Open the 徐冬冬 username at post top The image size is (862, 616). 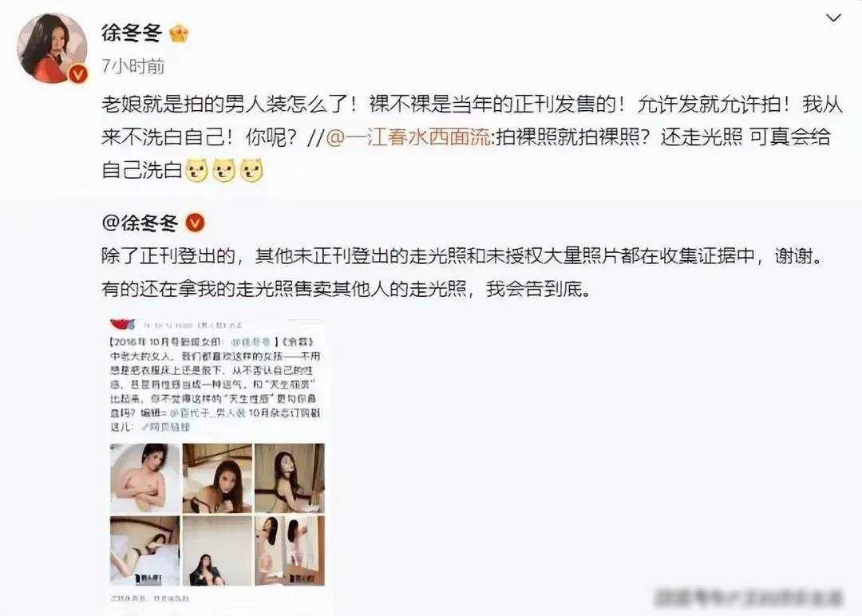click(x=132, y=34)
